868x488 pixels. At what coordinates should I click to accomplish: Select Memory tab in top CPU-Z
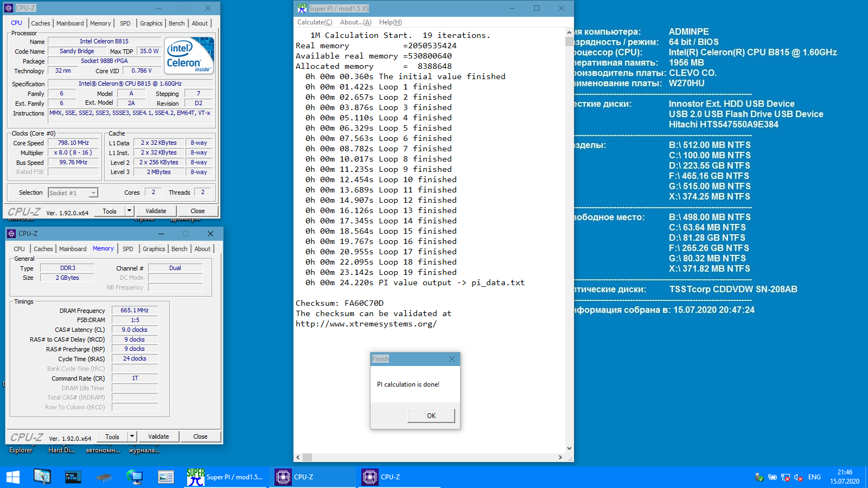point(100,23)
